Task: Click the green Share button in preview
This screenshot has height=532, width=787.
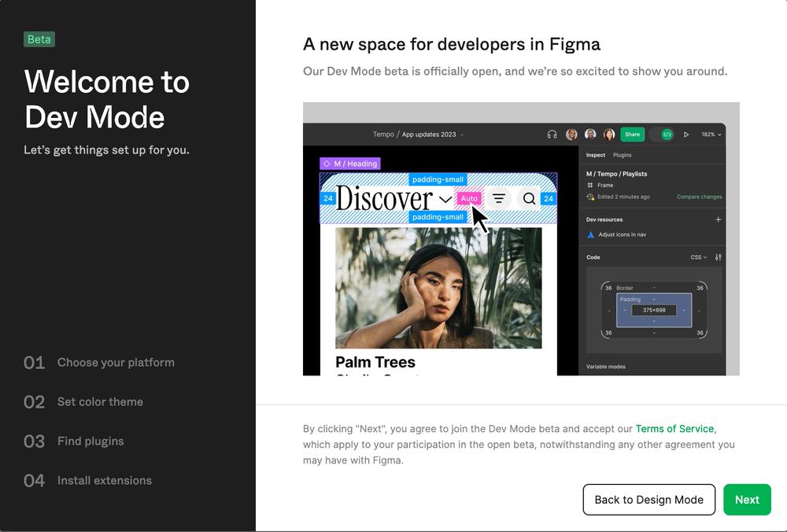Action: [633, 135]
